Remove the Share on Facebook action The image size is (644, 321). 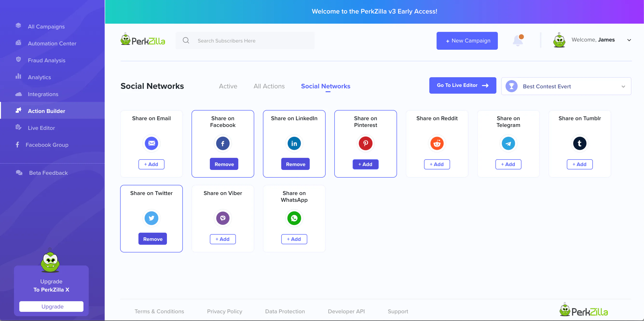pos(224,164)
